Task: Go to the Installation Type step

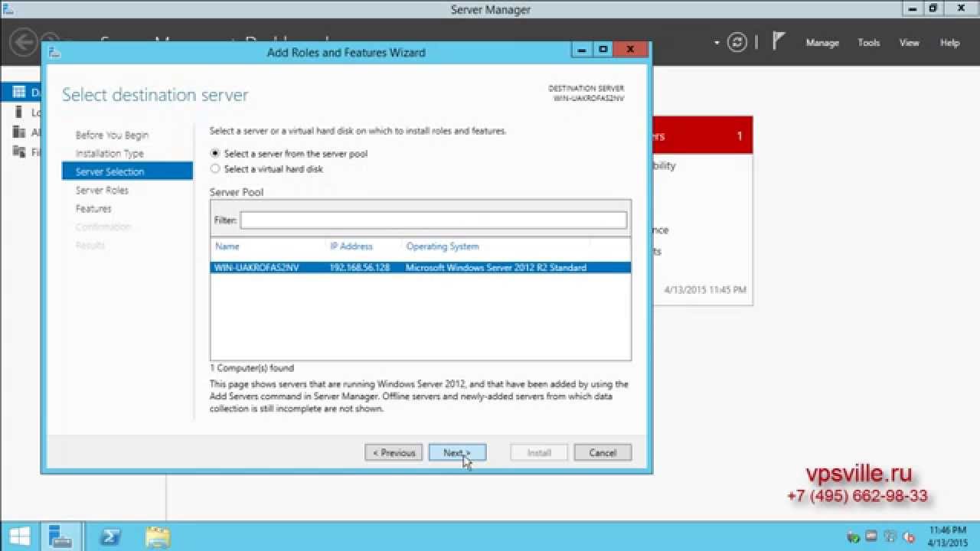Action: click(109, 154)
